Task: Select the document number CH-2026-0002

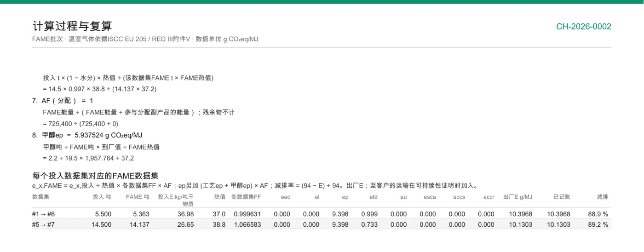Action: coord(584,27)
